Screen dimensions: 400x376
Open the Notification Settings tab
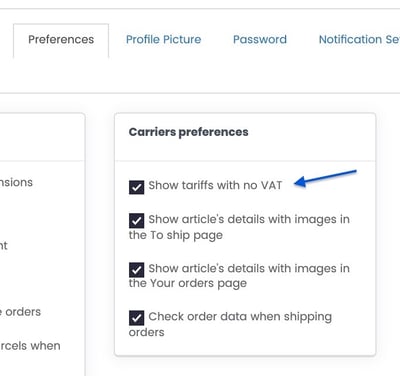[x=359, y=40]
